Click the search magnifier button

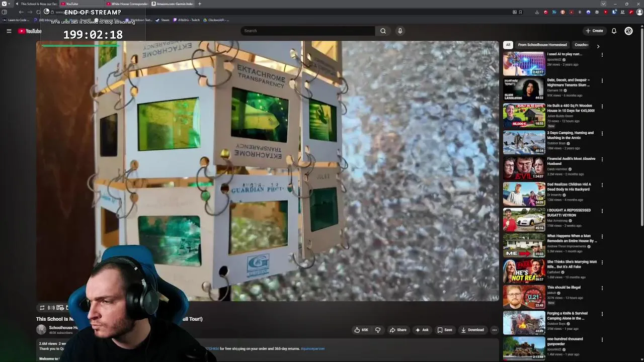click(383, 31)
